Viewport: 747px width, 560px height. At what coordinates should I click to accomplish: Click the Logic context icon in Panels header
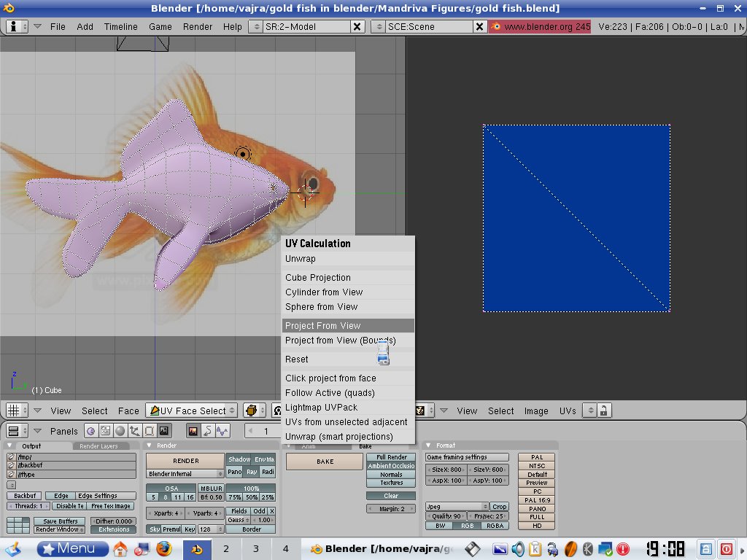(91, 431)
